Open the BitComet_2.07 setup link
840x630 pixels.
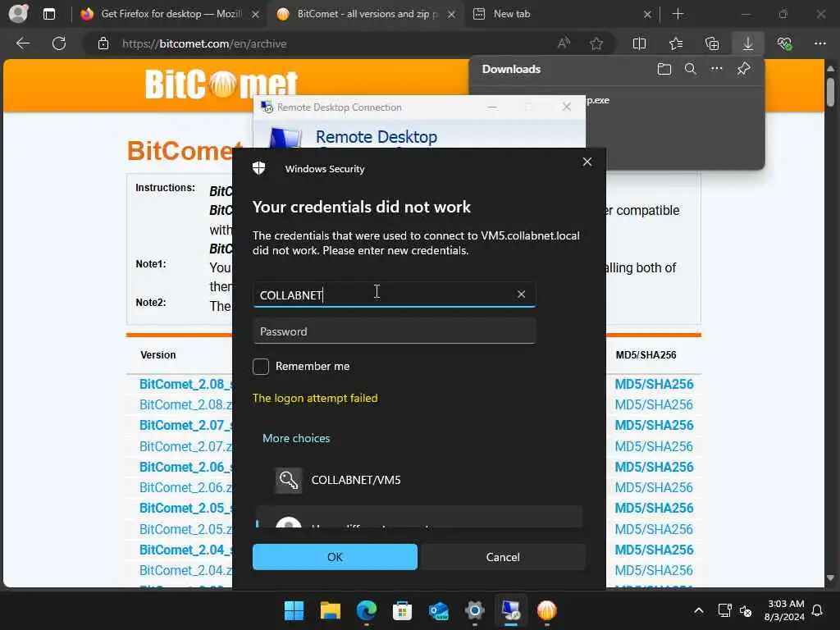click(185, 426)
